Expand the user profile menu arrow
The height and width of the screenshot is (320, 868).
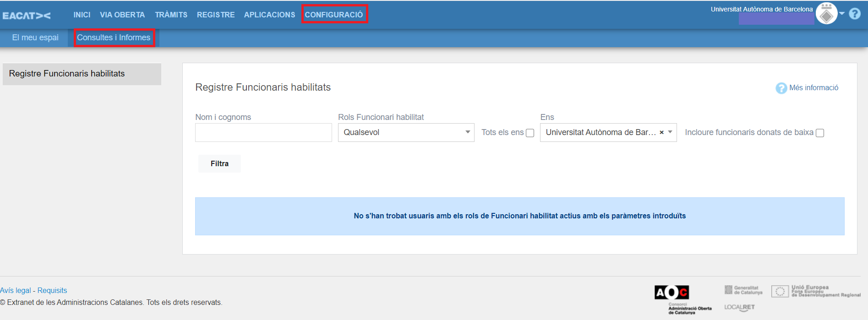tap(842, 13)
